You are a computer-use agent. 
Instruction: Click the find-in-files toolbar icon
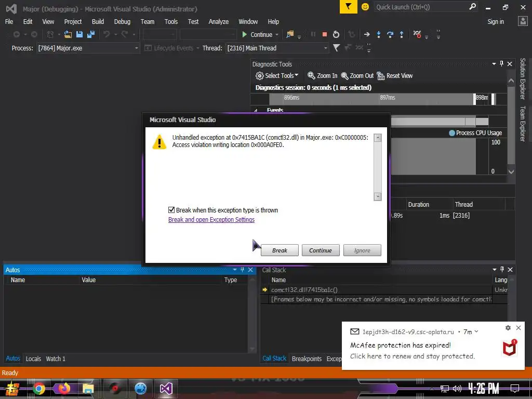pos(290,34)
